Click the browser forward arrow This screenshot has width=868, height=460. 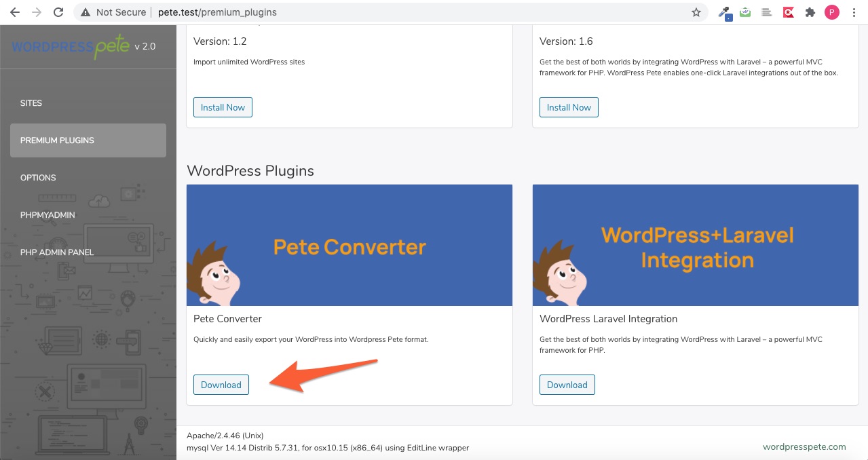[x=37, y=12]
